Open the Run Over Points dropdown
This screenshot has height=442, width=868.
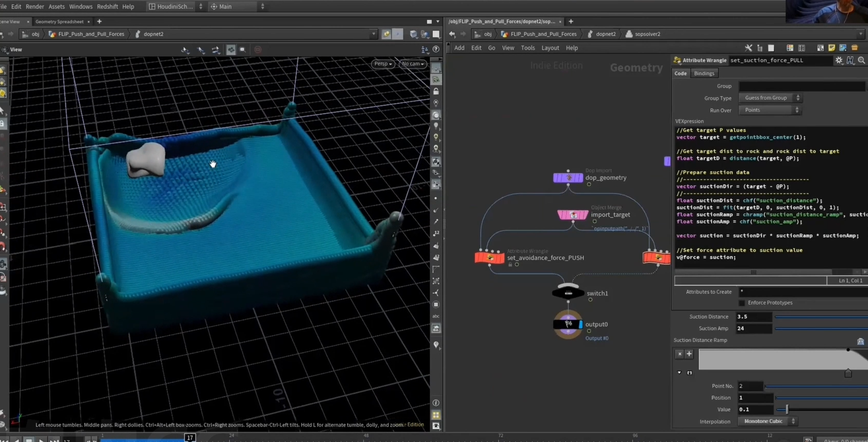click(x=770, y=110)
